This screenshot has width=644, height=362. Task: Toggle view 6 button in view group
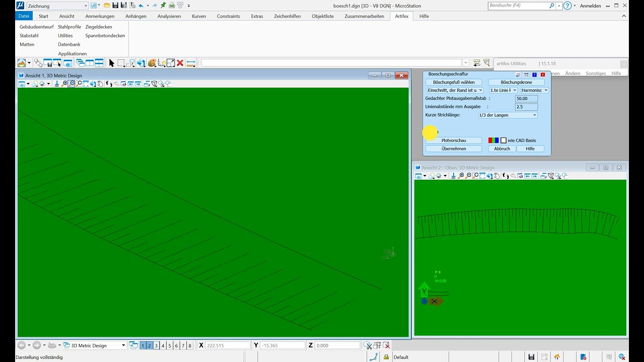[177, 345]
